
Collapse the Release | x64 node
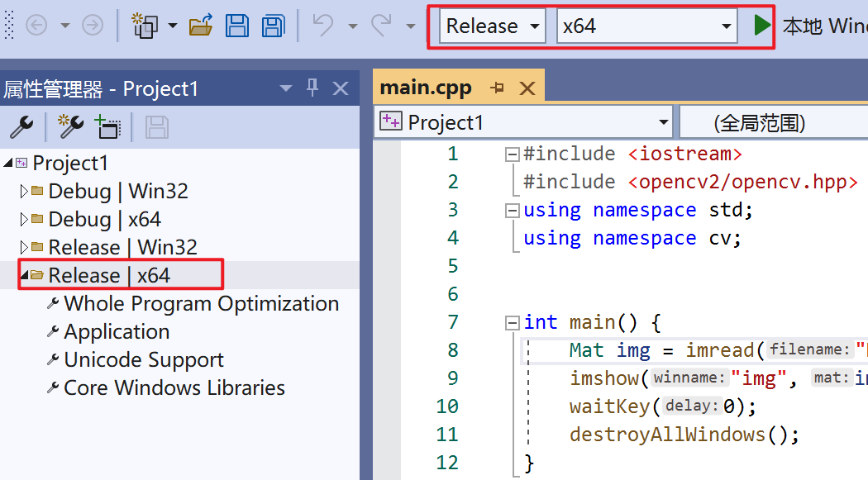[24, 275]
